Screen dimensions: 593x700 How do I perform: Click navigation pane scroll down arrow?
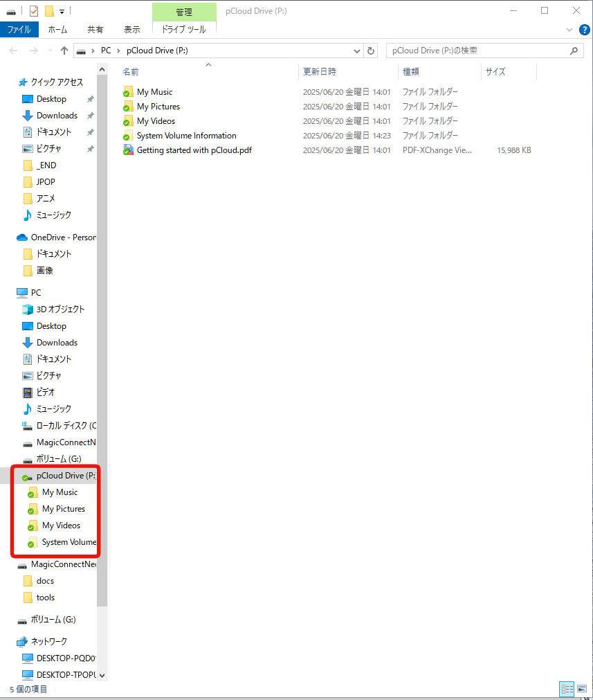click(102, 676)
